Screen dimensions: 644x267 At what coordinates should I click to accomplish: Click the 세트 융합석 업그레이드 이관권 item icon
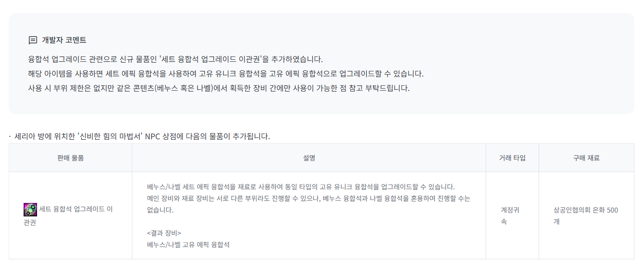pyautogui.click(x=30, y=210)
